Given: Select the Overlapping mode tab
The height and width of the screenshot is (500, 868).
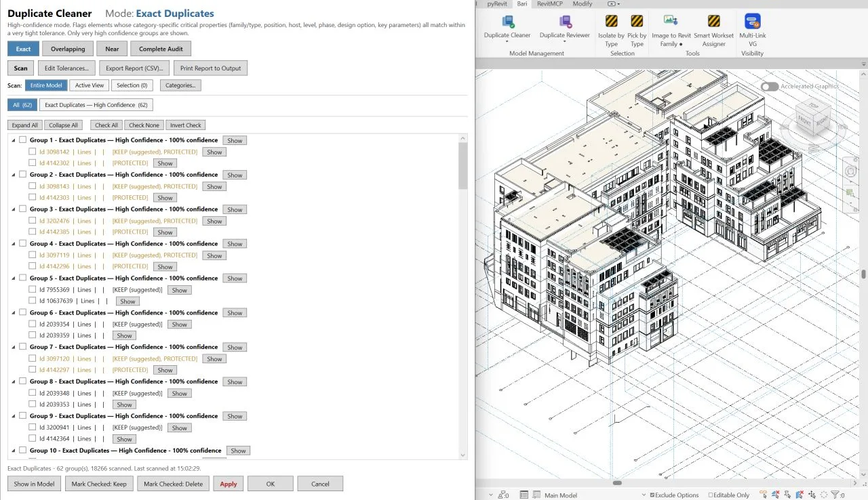Looking at the screenshot, I should (x=68, y=49).
